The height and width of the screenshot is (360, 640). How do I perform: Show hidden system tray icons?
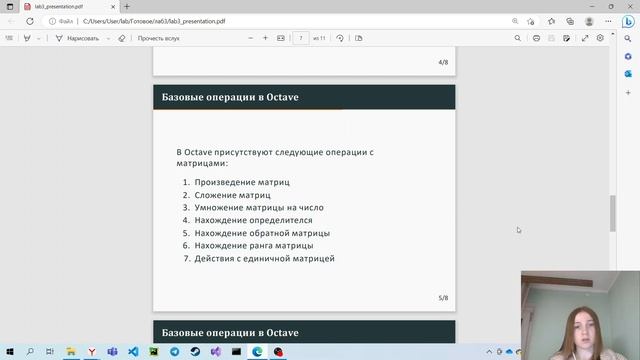[489, 351]
